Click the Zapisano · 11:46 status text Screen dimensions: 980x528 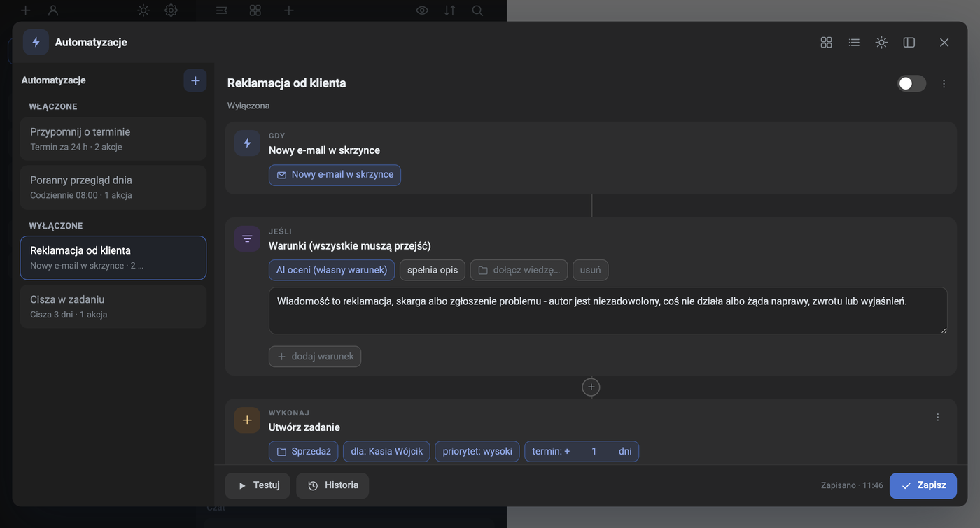852,485
